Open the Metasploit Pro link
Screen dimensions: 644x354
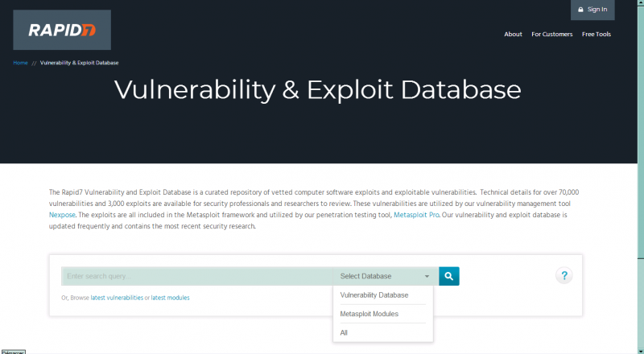pos(416,216)
